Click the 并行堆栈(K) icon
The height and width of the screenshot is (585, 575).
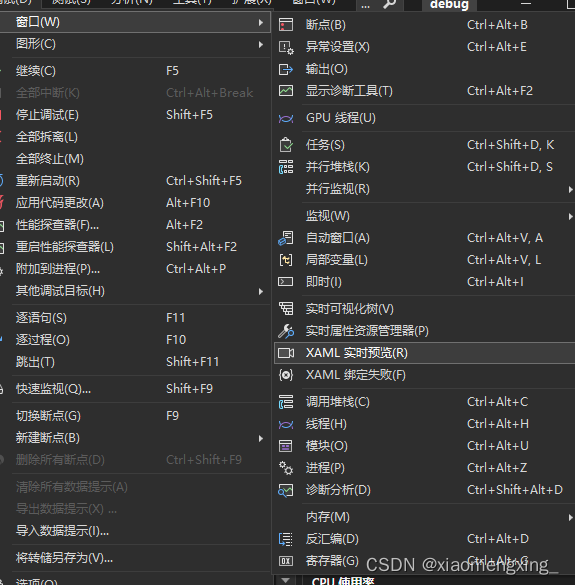click(x=286, y=167)
